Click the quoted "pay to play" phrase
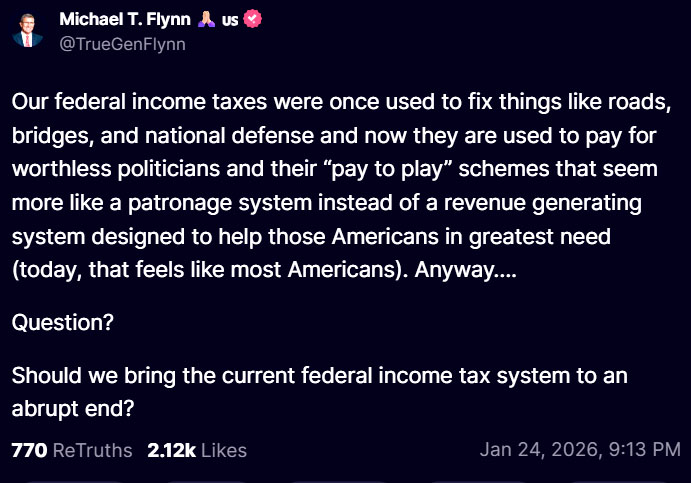This screenshot has width=691, height=483. coord(386,169)
